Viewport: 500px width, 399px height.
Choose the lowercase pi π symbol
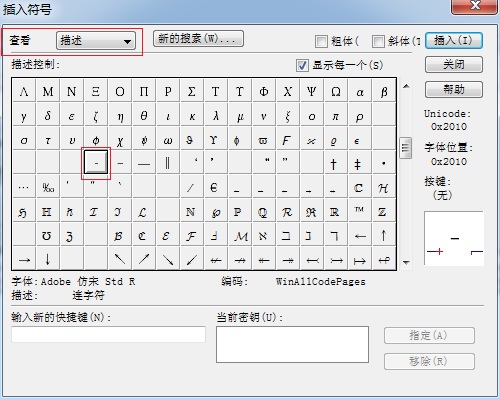tap(336, 115)
